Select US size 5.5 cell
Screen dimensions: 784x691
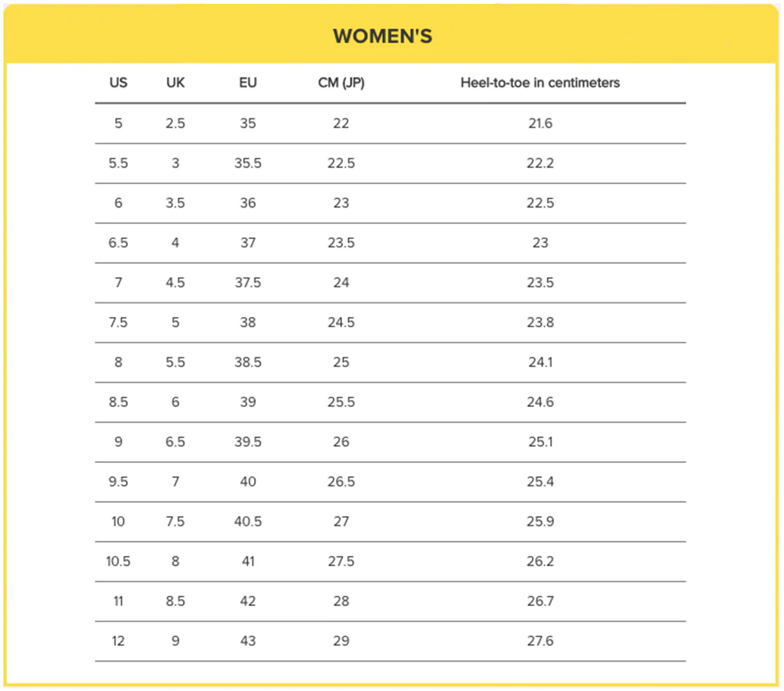click(x=118, y=163)
